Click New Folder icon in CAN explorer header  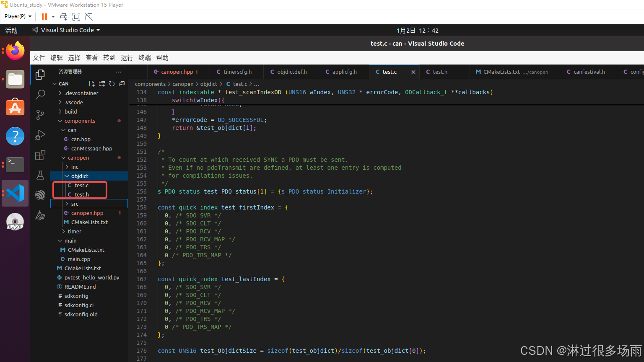tap(102, 84)
